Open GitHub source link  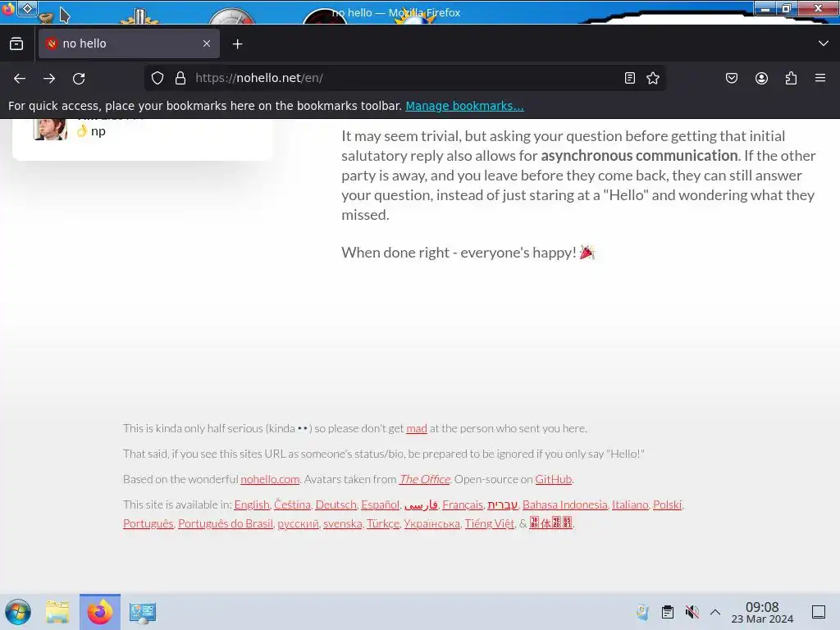[554, 479]
